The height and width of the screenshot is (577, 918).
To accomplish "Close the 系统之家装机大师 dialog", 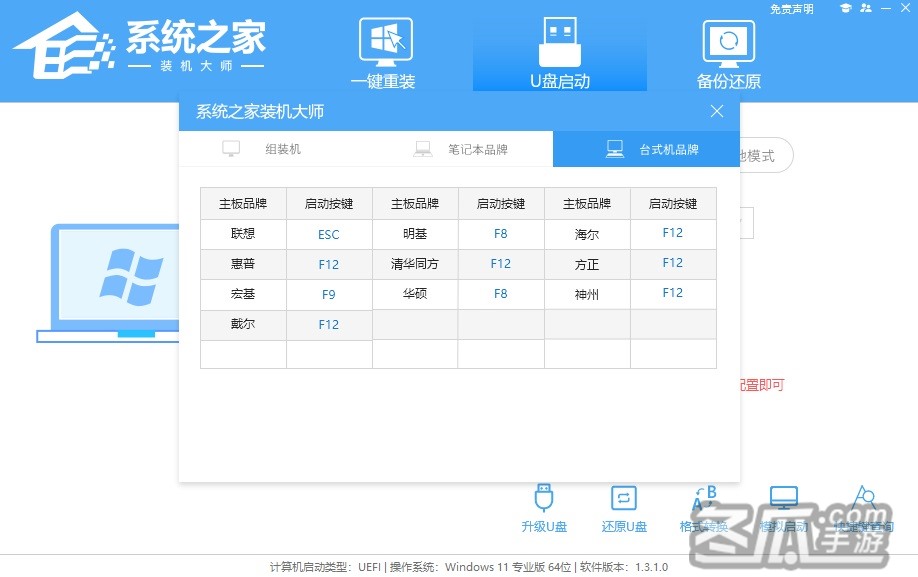I will [x=717, y=111].
